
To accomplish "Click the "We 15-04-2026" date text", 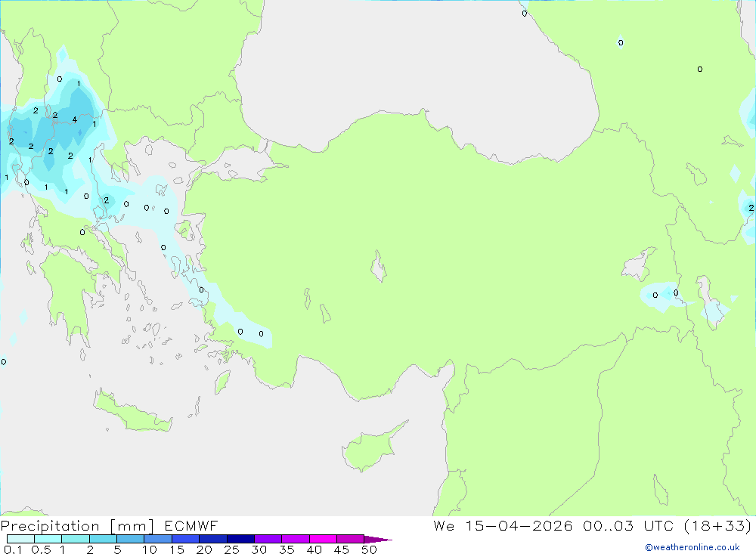I will (x=503, y=525).
